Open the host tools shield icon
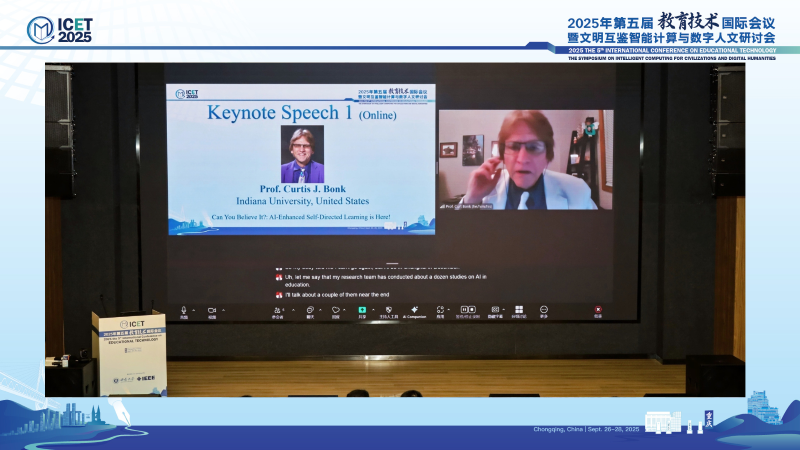Viewport: 800px width, 450px height. pos(388,309)
